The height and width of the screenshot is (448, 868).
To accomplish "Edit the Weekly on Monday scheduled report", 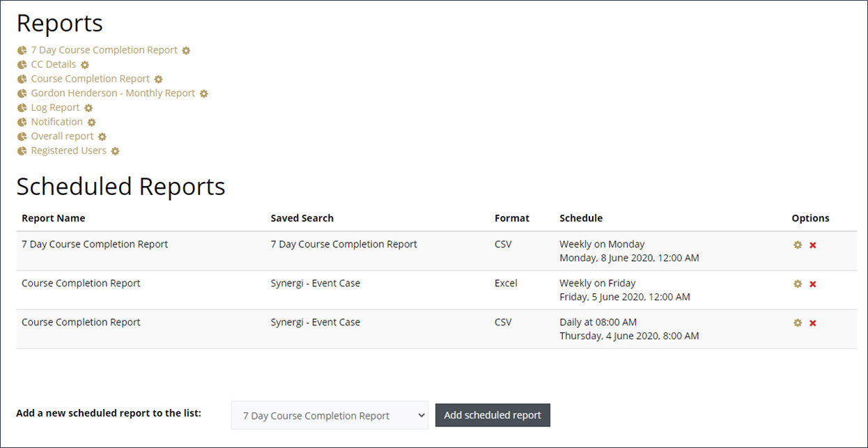I will point(798,245).
